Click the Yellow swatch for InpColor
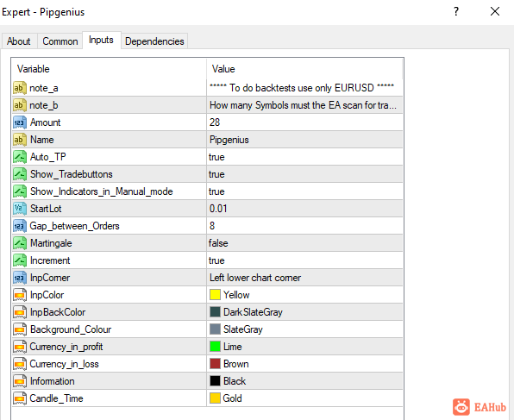514x420 pixels. point(215,295)
